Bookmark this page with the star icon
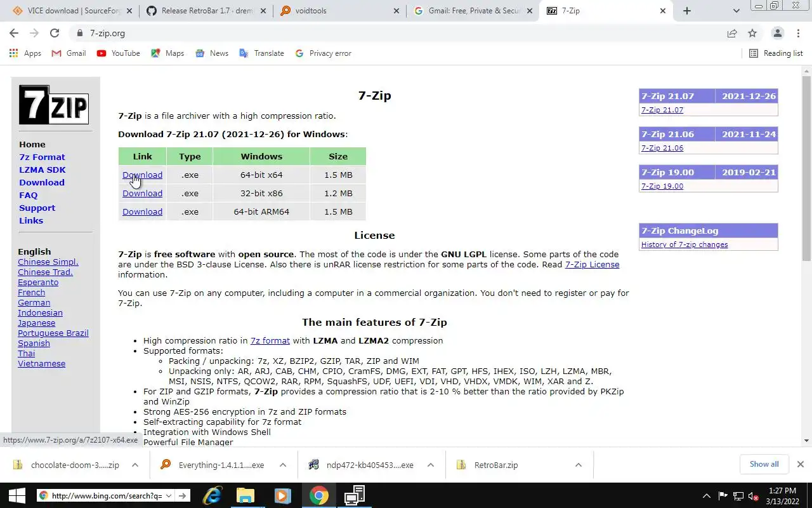The image size is (812, 508). pyautogui.click(x=752, y=33)
